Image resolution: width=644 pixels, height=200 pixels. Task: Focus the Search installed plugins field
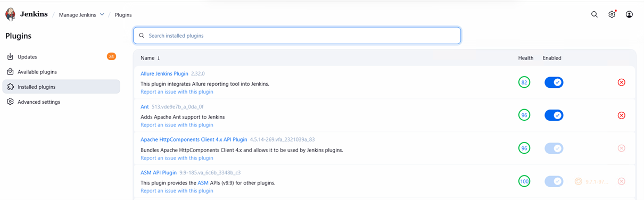pyautogui.click(x=297, y=36)
